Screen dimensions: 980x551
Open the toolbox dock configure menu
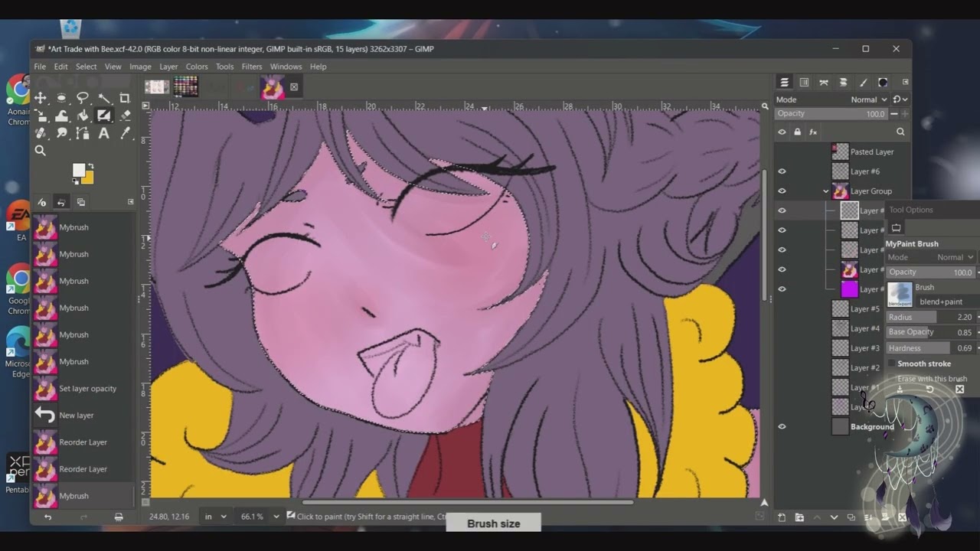pos(130,202)
